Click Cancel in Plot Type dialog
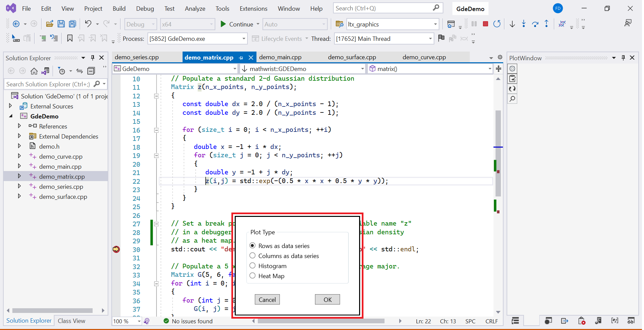This screenshot has height=330, width=644. point(267,300)
